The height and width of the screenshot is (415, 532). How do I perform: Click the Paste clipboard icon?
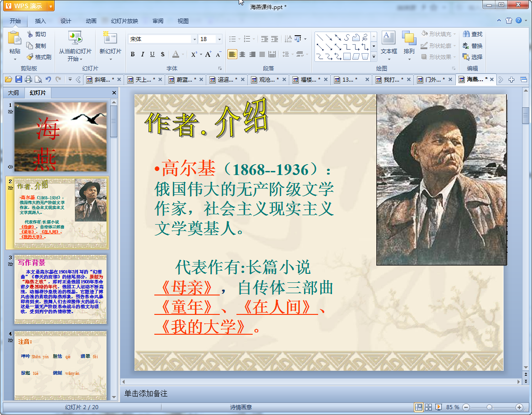[14, 38]
